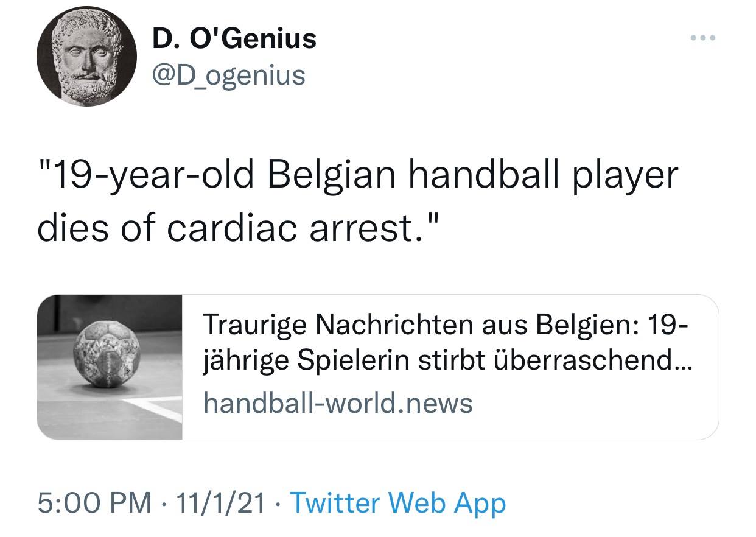Click the card text 'jährige Spielerin stirbt überraschend...'
This screenshot has width=756, height=537.
446,362
